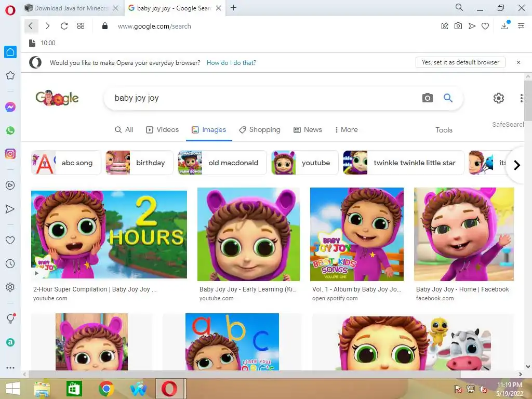Select the 'birthday' suggestion chip
This screenshot has height=399, width=532.
point(139,163)
